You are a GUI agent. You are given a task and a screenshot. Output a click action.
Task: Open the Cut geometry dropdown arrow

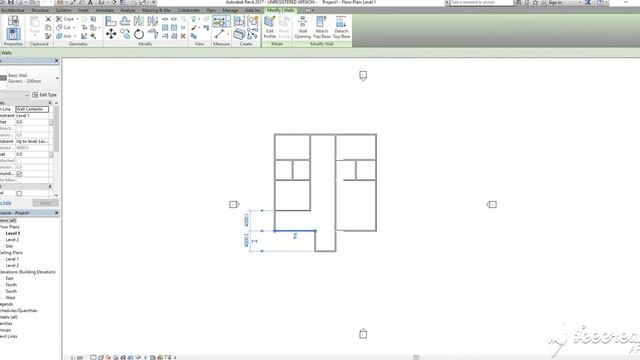pyautogui.click(x=74, y=28)
